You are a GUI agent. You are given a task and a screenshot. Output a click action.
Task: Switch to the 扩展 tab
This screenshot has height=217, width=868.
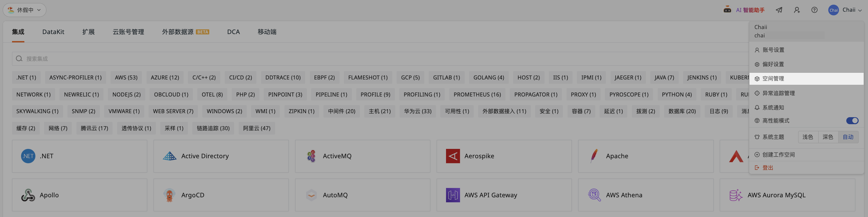(x=88, y=32)
